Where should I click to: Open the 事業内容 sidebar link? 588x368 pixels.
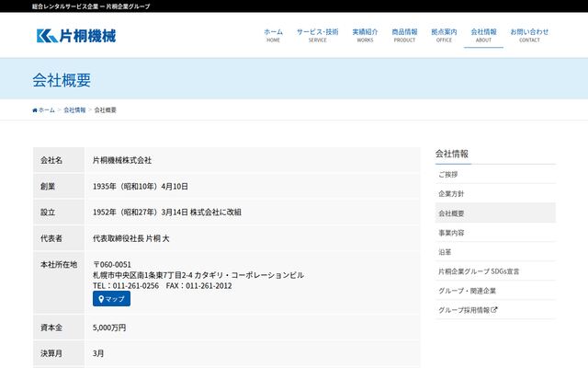tap(495, 233)
